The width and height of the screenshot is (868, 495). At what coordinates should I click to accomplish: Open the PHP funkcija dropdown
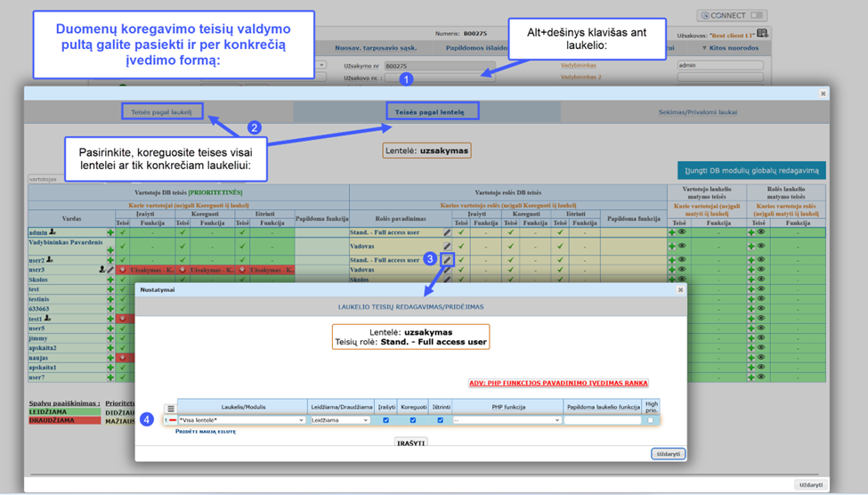tap(507, 420)
